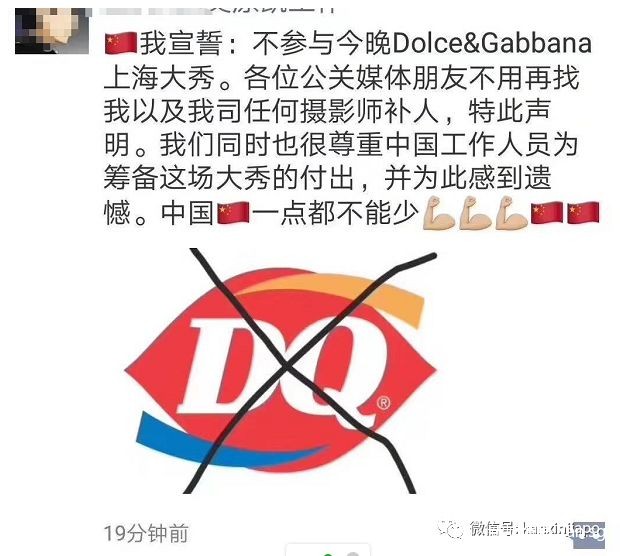Viewport: 620px width, 556px height.
Task: Click the ® mark on the DQ logo
Action: (x=383, y=403)
